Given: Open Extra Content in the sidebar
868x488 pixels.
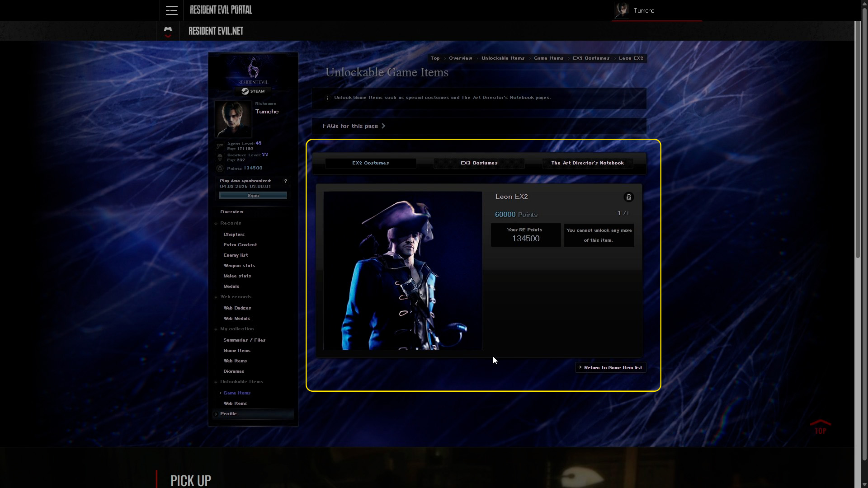Looking at the screenshot, I should click(240, 245).
